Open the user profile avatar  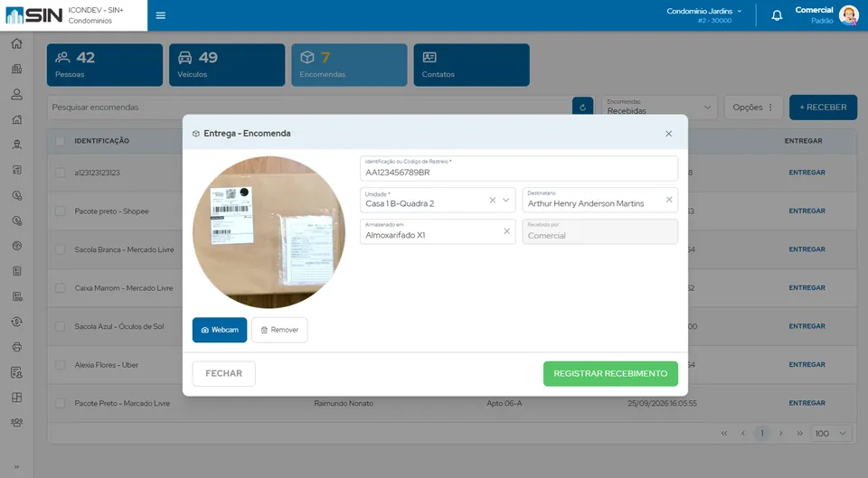pyautogui.click(x=848, y=15)
